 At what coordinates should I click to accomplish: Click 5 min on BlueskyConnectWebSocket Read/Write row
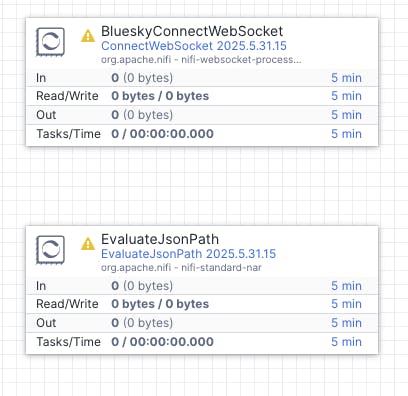pyautogui.click(x=346, y=96)
